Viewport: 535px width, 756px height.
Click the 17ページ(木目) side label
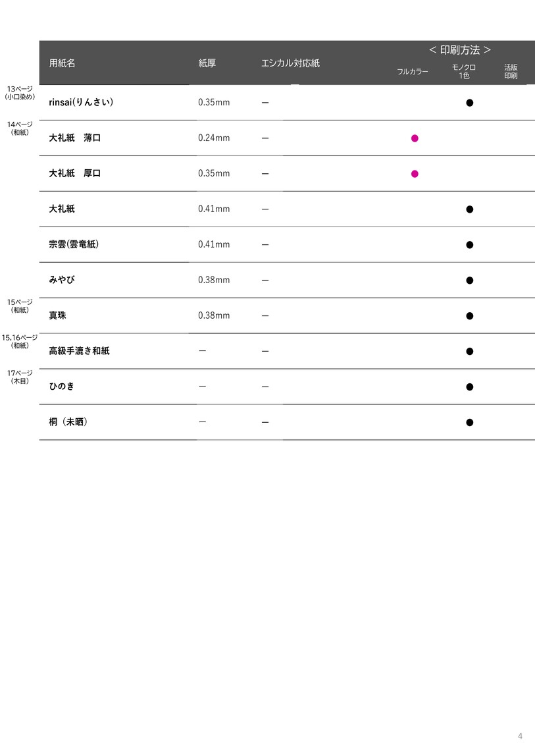(20, 377)
